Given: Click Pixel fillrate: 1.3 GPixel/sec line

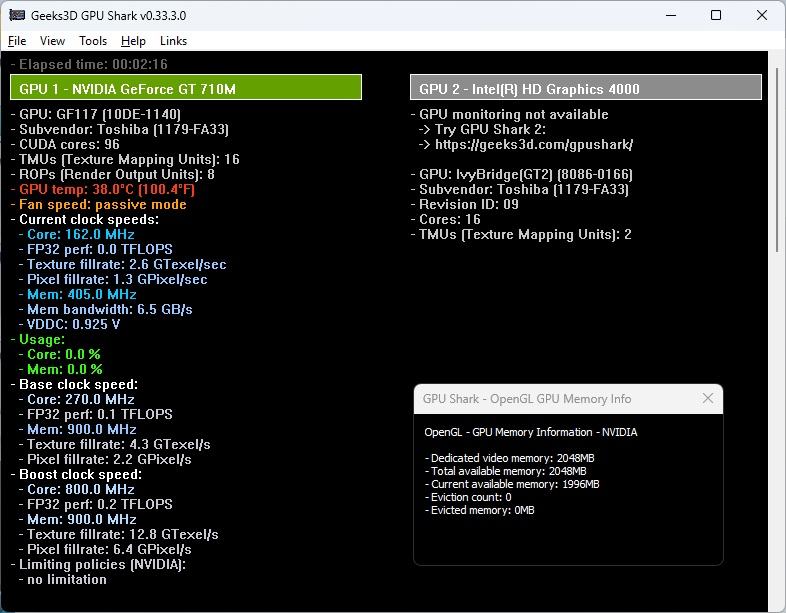Looking at the screenshot, I should click(113, 280).
